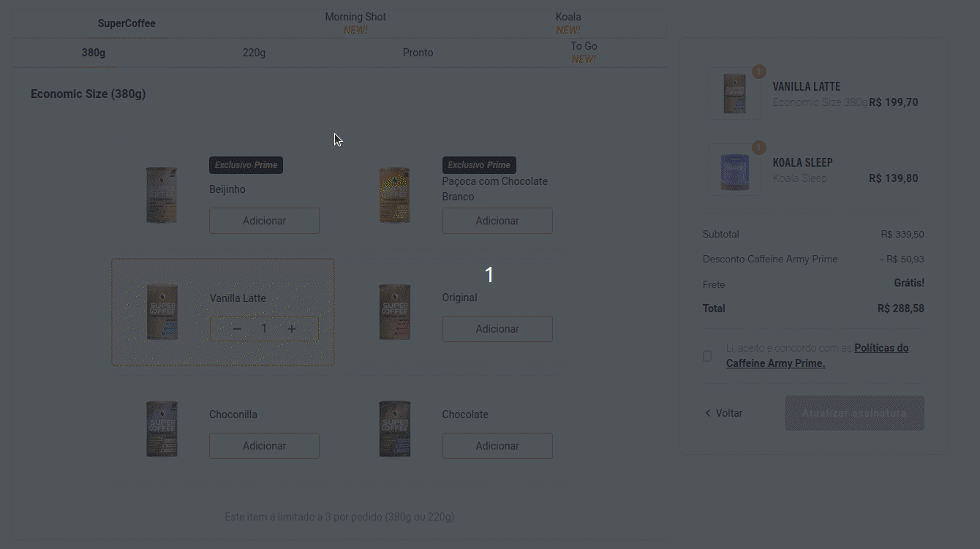Screen dimensions: 980x549
Task: Select the Pronto tab
Action: [x=418, y=53]
